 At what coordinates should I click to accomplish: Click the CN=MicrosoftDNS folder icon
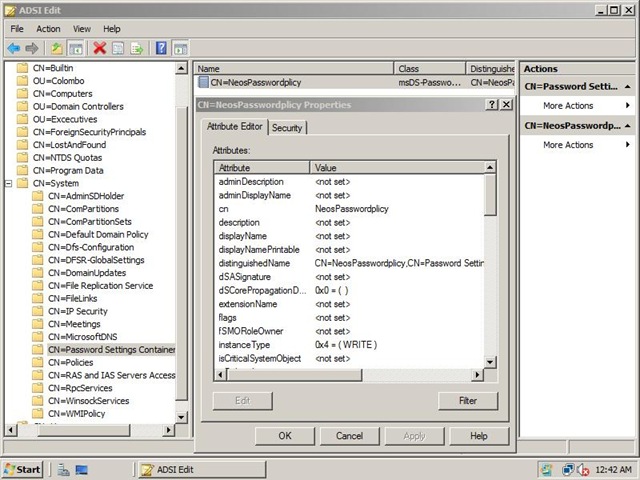[38, 336]
